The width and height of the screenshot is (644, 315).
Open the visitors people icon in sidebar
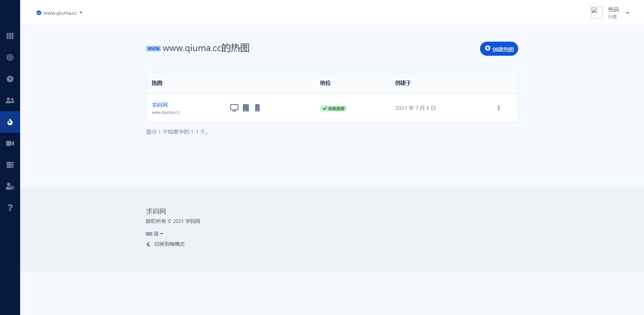coord(10,100)
